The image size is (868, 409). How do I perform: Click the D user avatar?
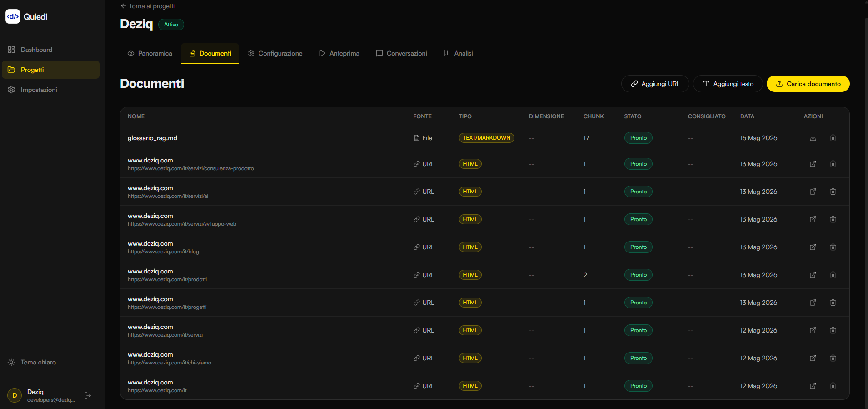(x=15, y=395)
